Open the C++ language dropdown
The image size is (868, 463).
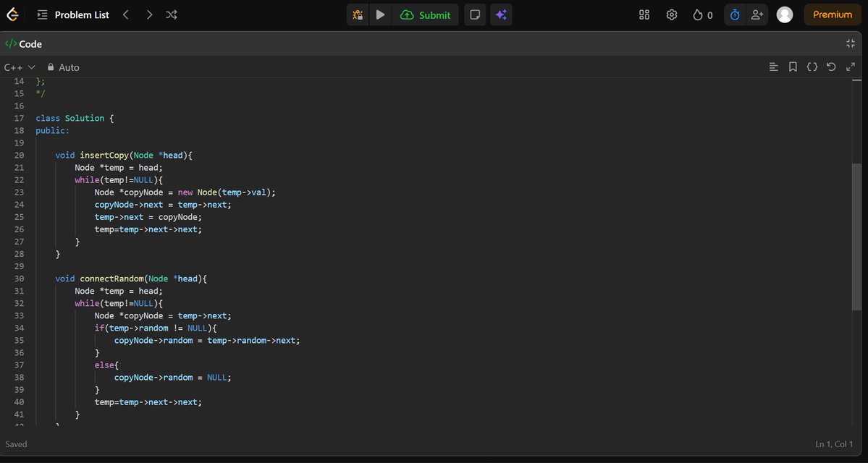click(x=17, y=67)
